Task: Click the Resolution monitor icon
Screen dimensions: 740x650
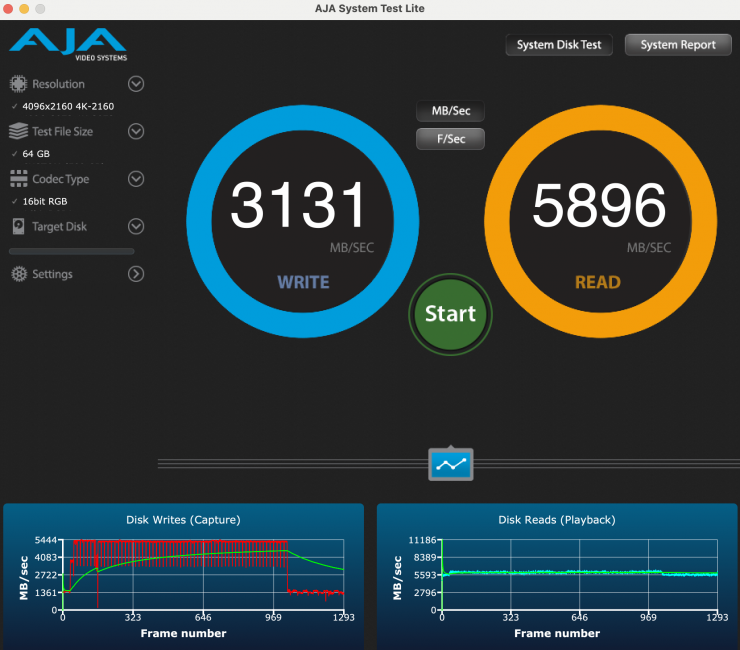Action: tap(18, 84)
